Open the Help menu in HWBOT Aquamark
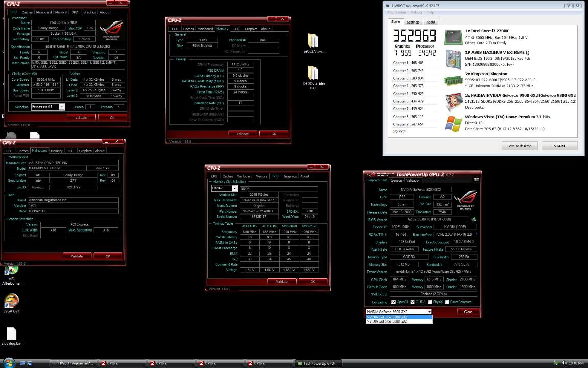The image size is (588, 368). click(x=430, y=12)
